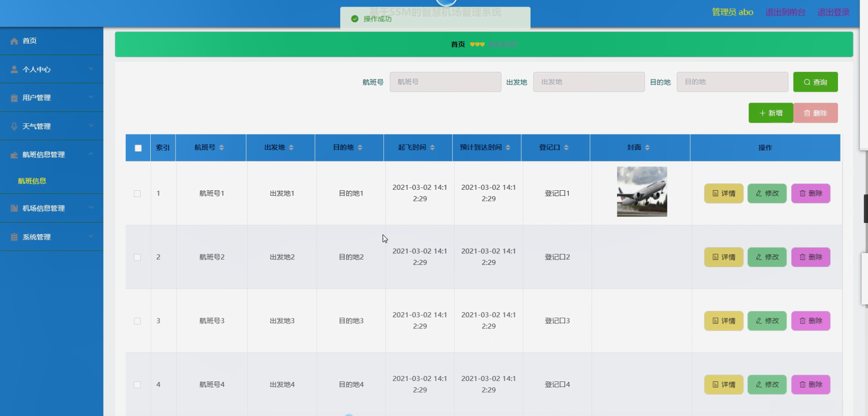The image size is (868, 416).
Task: Click the green 查询 search button
Action: click(815, 82)
